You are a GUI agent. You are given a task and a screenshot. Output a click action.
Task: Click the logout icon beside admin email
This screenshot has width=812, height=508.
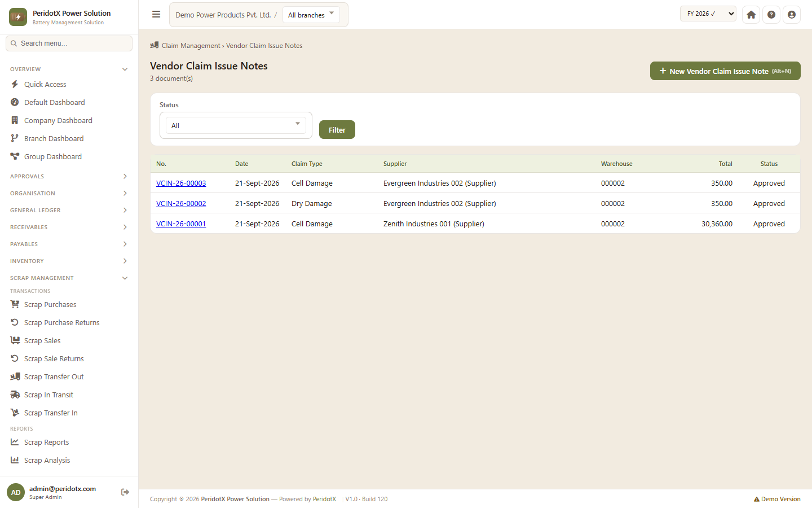(125, 492)
